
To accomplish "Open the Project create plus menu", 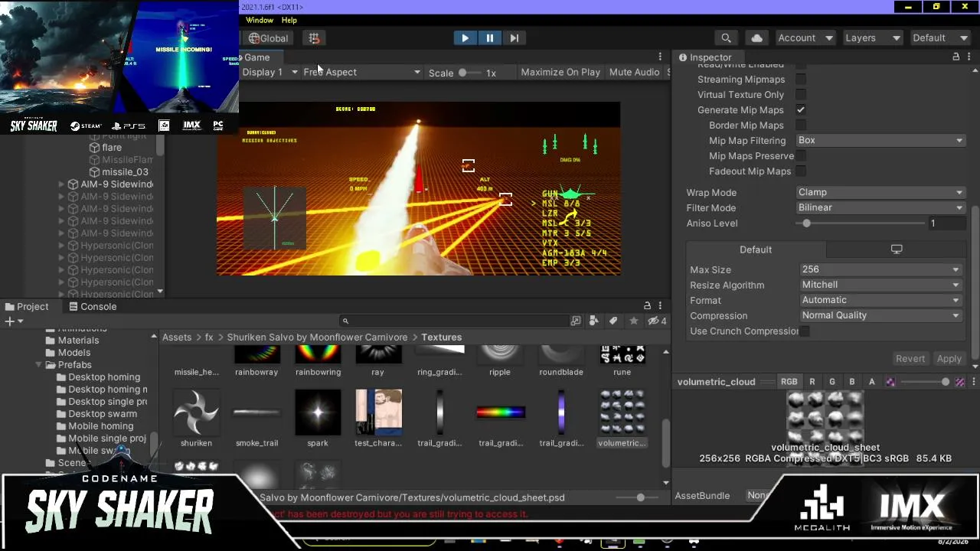I will 14,321.
